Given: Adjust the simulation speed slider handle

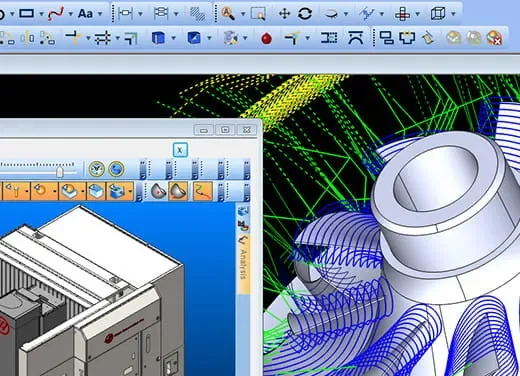Looking at the screenshot, I should [60, 172].
